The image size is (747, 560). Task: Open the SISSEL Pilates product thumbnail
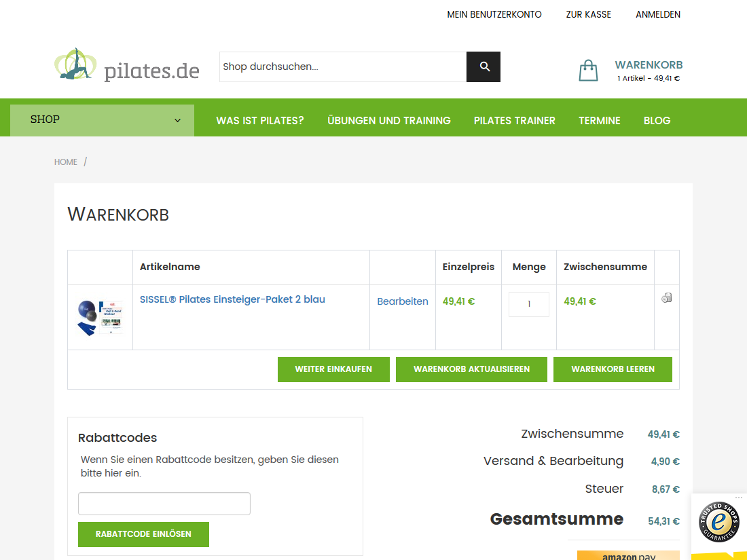point(100,317)
